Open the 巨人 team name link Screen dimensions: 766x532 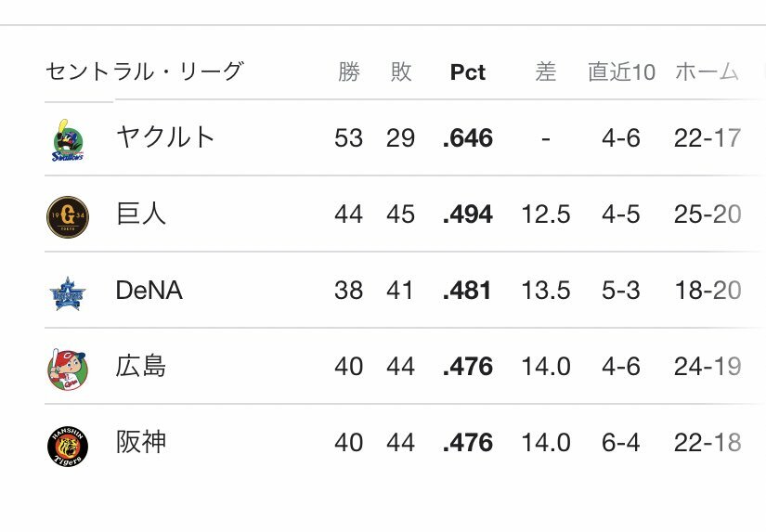pos(141,214)
